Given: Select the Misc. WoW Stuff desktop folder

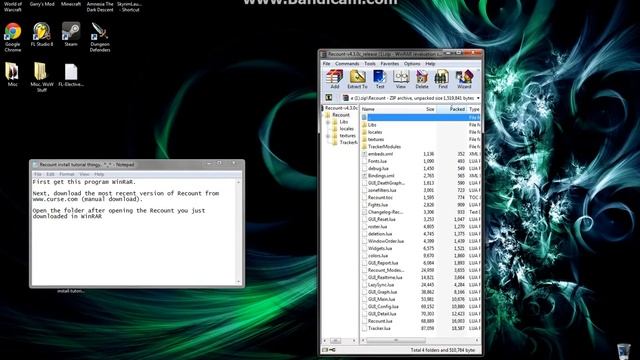Looking at the screenshot, I should (x=42, y=77).
